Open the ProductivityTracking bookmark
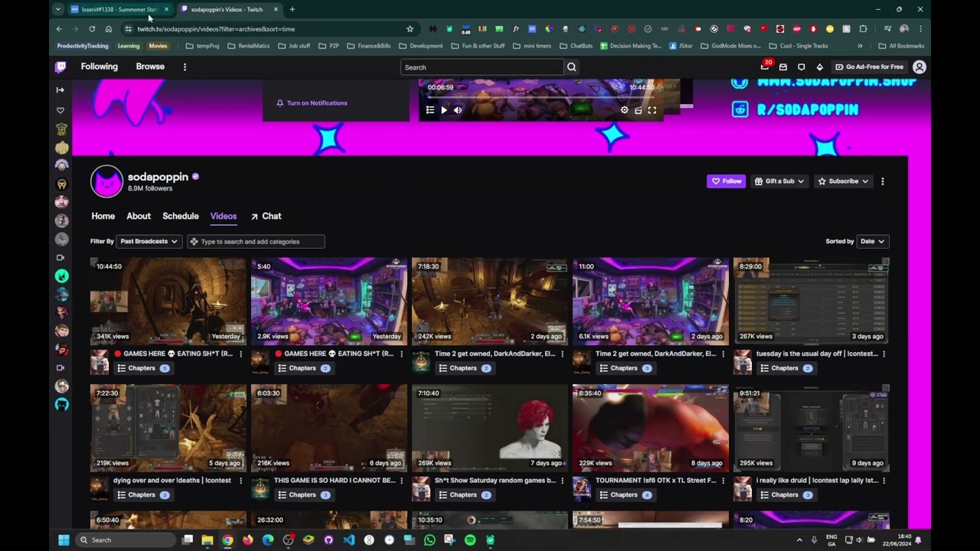The width and height of the screenshot is (980, 551). (83, 46)
